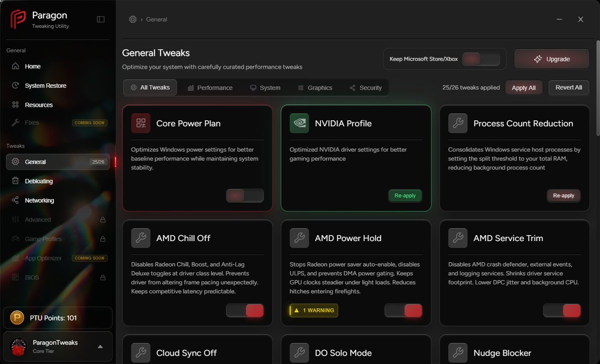
Task: Click the AMD Service Trim wrench icon
Action: click(x=458, y=238)
